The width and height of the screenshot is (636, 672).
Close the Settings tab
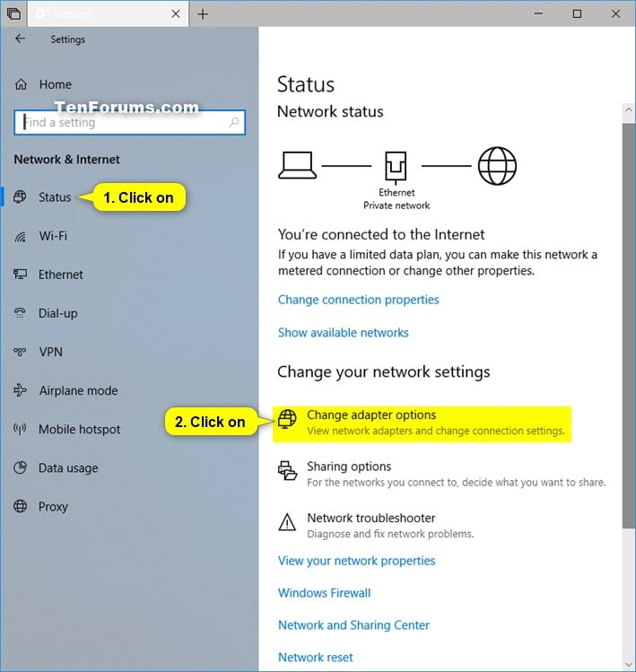(176, 14)
